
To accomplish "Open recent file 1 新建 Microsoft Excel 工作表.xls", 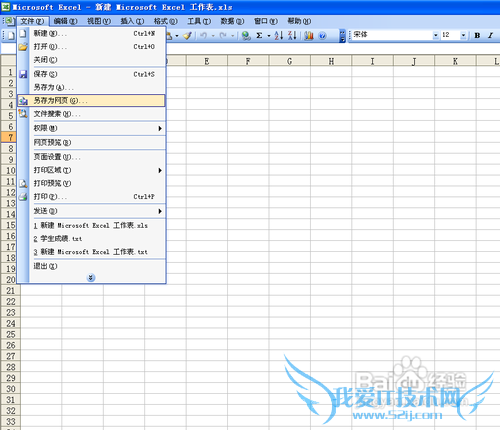I will tap(91, 226).
